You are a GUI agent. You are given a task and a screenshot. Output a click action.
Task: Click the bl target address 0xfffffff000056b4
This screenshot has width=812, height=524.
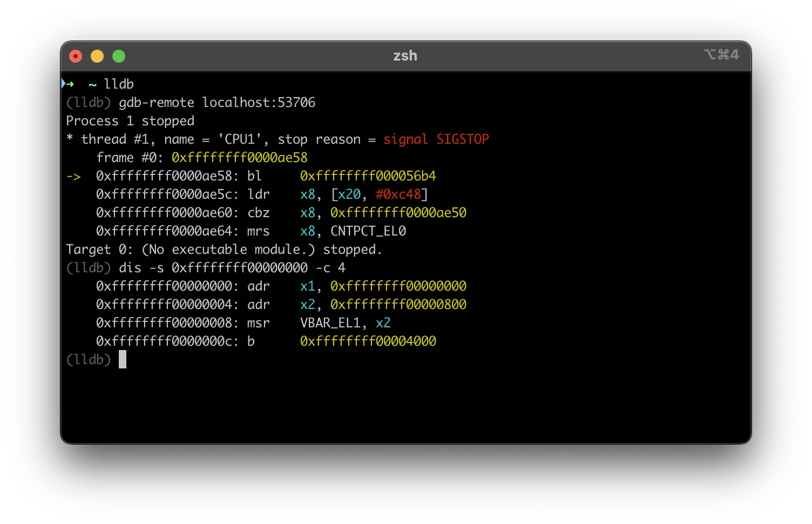[368, 176]
